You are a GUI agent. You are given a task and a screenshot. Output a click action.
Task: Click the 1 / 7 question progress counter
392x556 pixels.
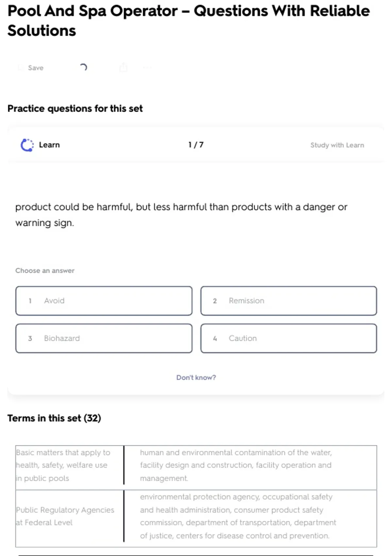pyautogui.click(x=196, y=145)
